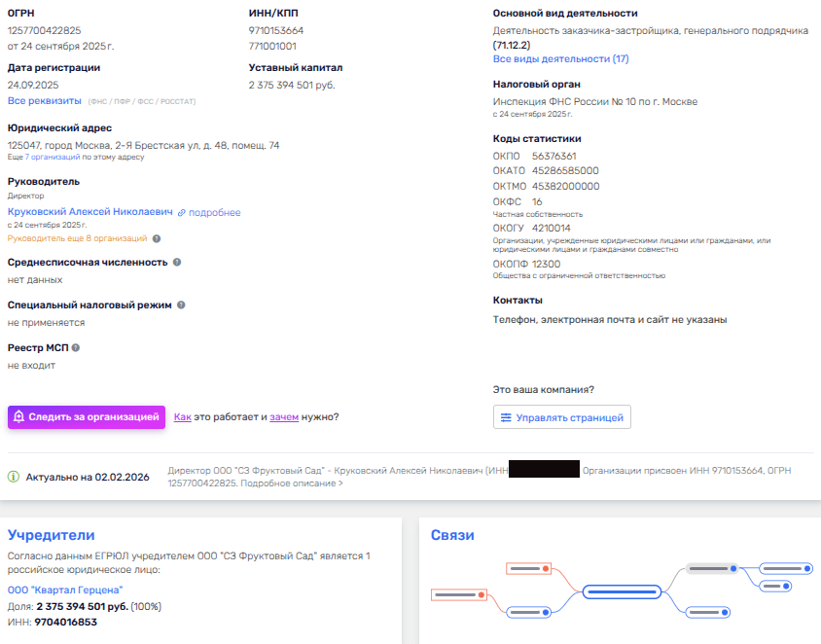Image resolution: width=821 pixels, height=644 pixels.
Task: Expand Все виды деятельности (17) list
Action: tap(560, 59)
